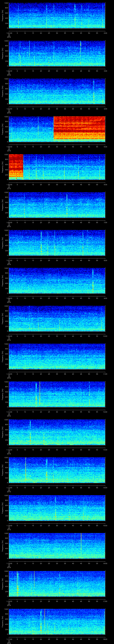Viewport: 114px width, 644px height.
Task: Click the spectrogram panel starting at 1:03:00
Action: pyautogui.click(x=57, y=91)
